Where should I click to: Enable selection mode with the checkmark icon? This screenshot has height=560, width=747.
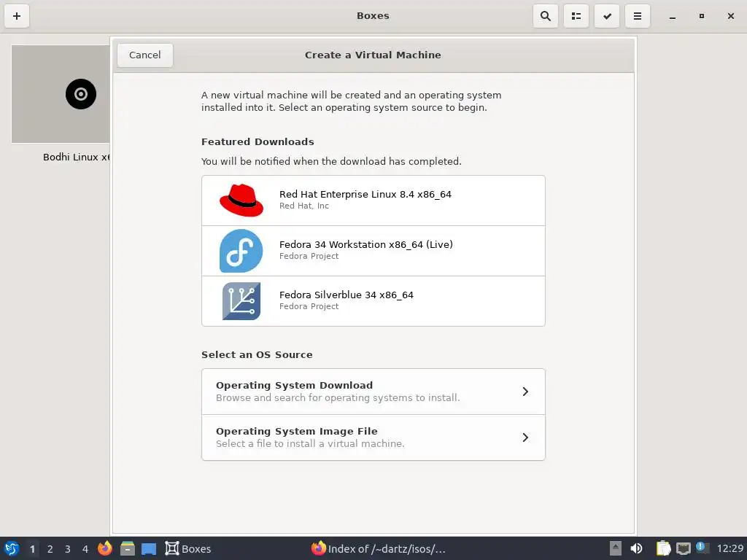coord(607,16)
